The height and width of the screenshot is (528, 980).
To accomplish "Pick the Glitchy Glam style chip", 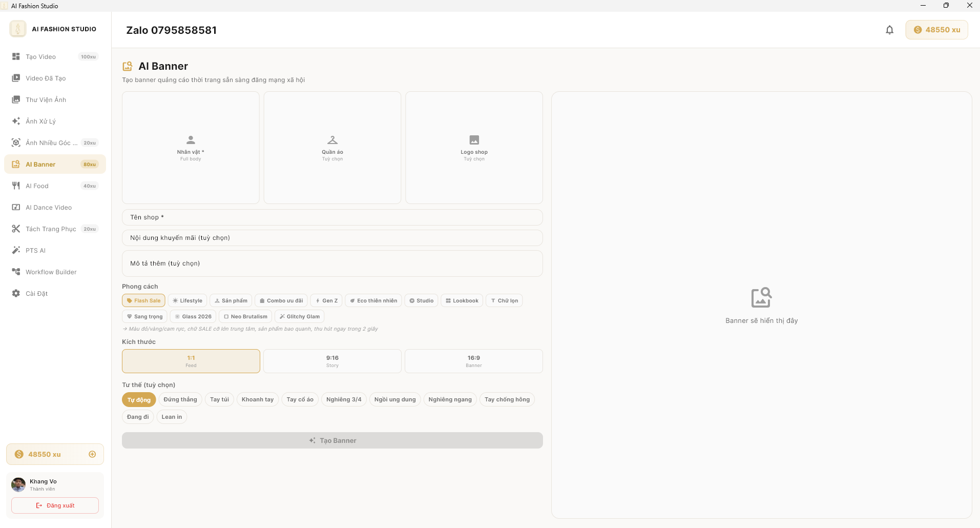I will (300, 317).
